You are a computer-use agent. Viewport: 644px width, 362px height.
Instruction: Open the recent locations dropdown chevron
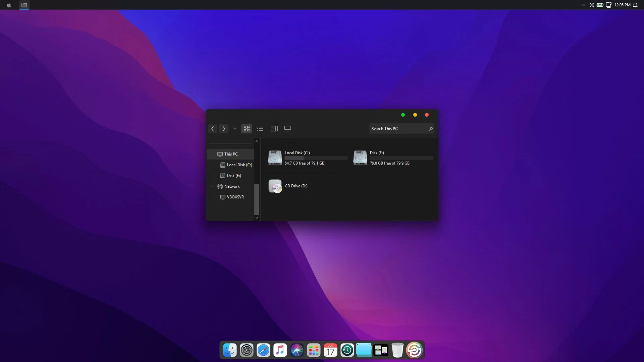point(235,129)
